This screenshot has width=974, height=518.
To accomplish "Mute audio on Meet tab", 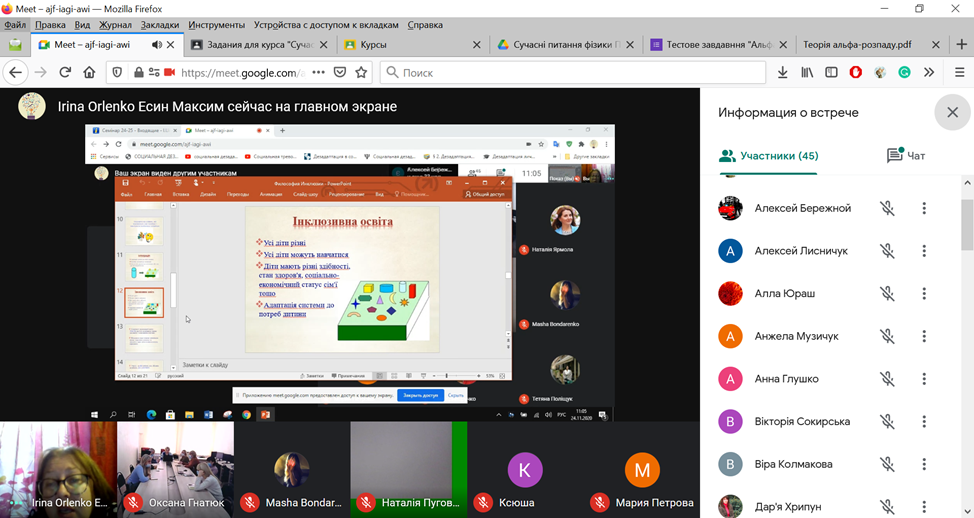I will [157, 45].
